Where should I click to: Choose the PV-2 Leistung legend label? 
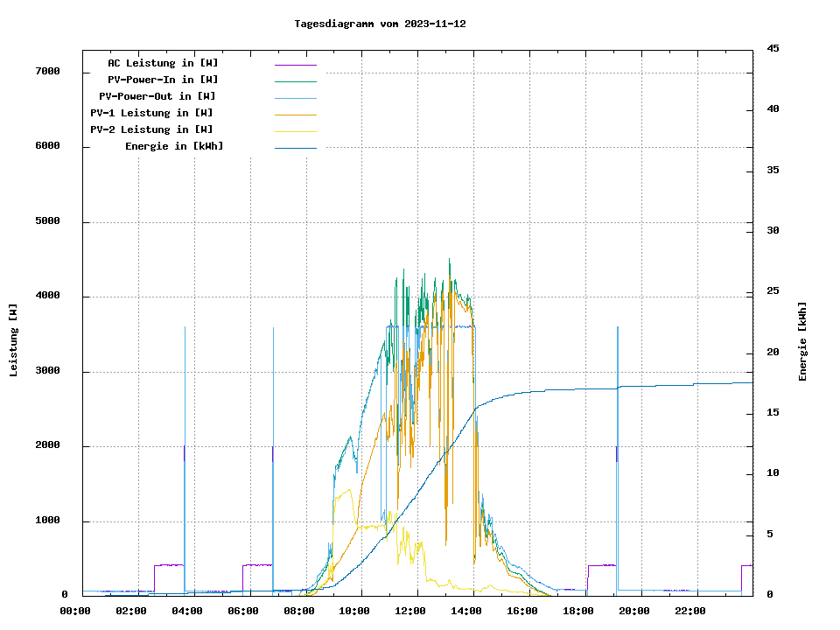tap(151, 129)
